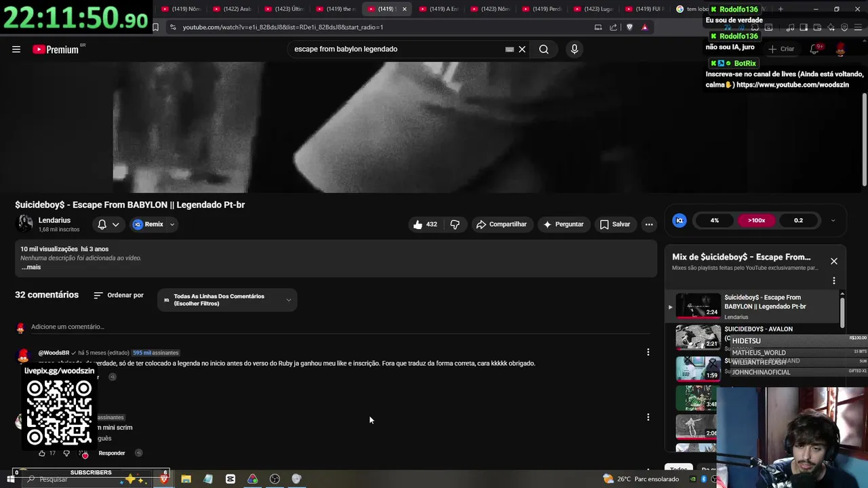Open the Lendarius channel name link
The width and height of the screenshot is (868, 488).
[54, 220]
